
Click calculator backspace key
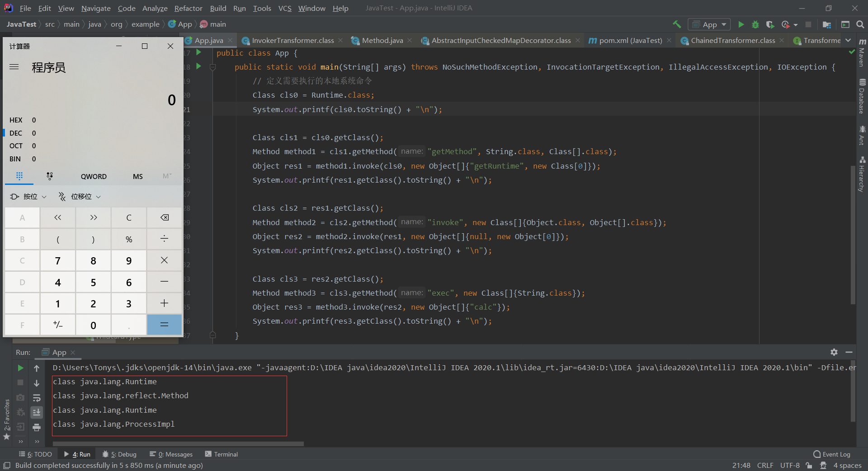[165, 217]
